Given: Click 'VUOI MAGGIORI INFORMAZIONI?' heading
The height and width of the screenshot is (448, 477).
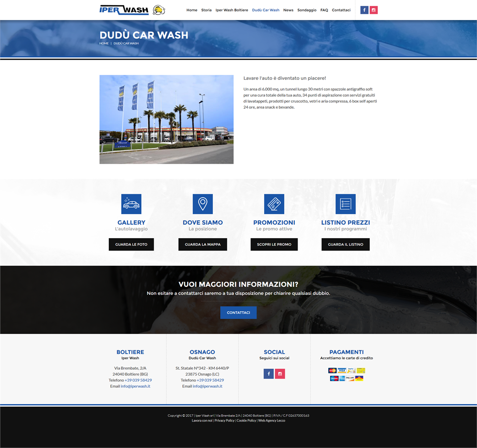Looking at the screenshot, I should tap(238, 284).
